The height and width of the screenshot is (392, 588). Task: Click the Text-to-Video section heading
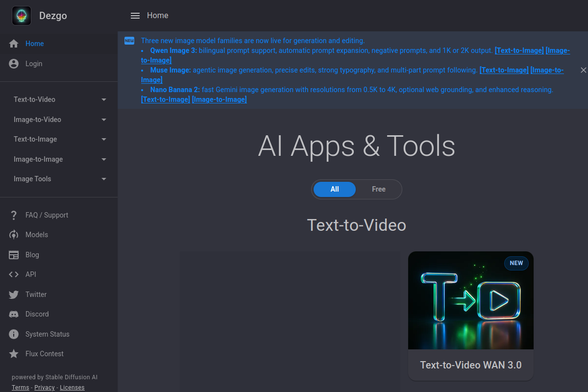pyautogui.click(x=357, y=225)
